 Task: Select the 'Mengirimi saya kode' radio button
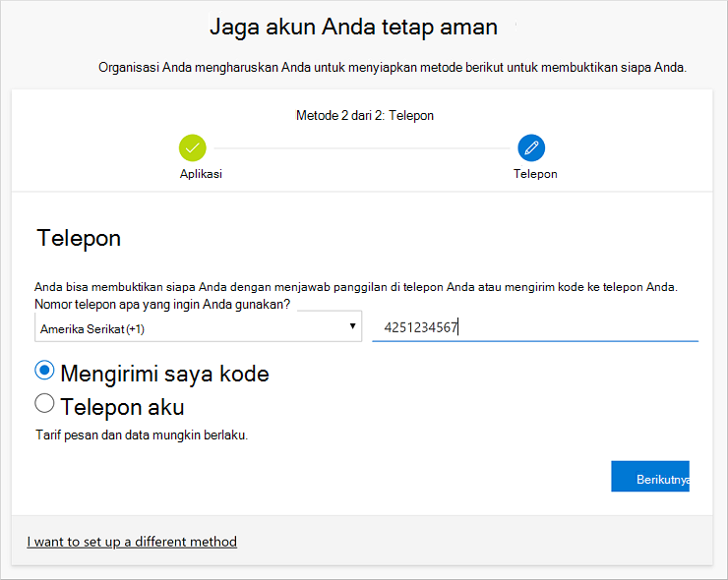[x=44, y=371]
